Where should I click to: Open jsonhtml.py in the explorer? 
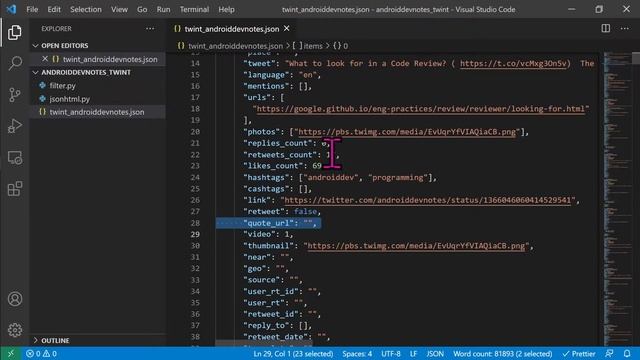tap(70, 99)
